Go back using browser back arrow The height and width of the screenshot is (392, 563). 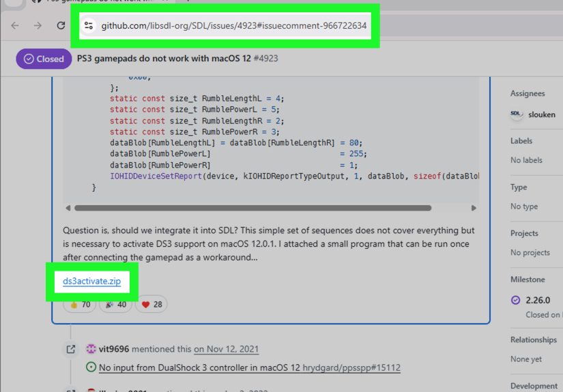15,25
